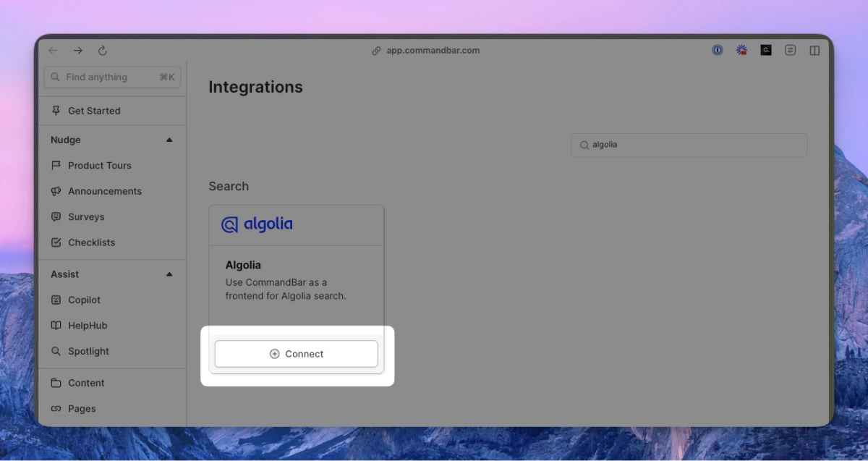Click the black CommandBar extension icon
Screen dimensions: 868x461
765,51
